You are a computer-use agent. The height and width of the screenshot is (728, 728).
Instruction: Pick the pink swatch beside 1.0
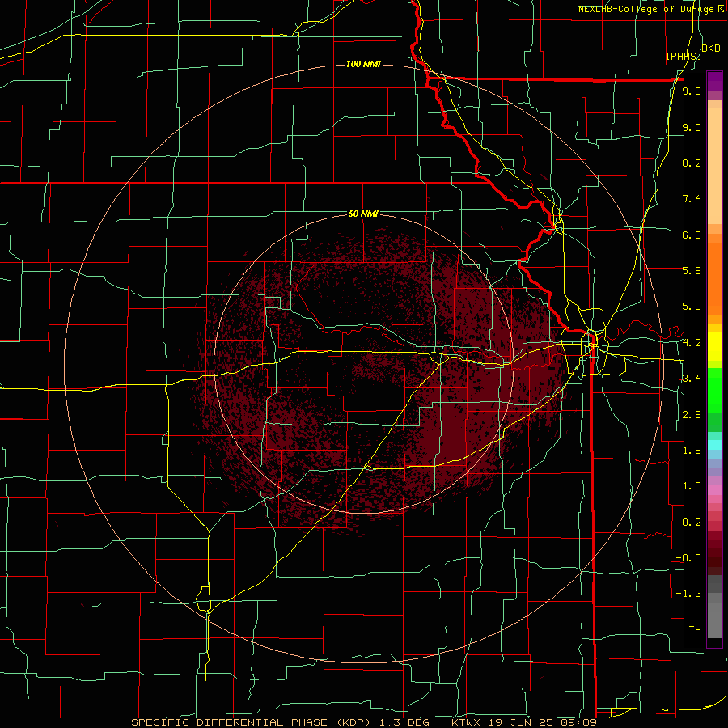point(714,489)
